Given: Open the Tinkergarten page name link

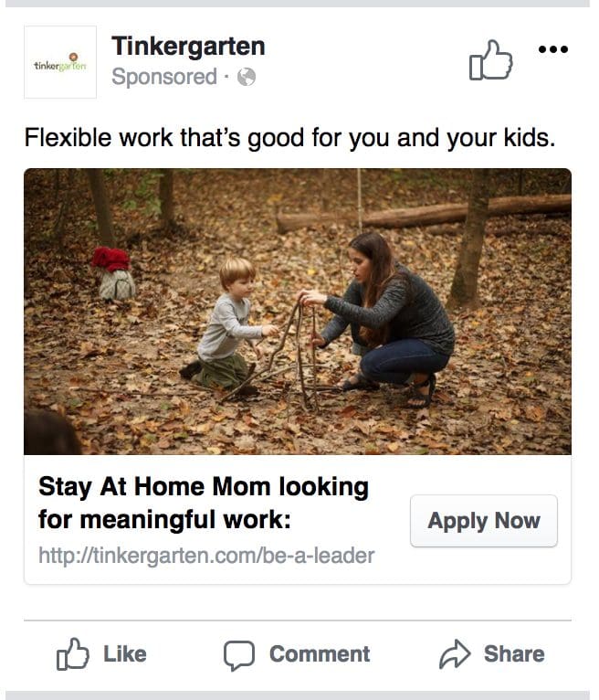Looking at the screenshot, I should point(188,46).
